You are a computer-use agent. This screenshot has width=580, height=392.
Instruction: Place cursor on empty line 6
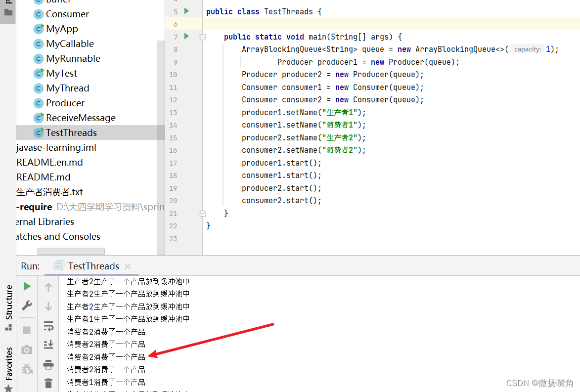[x=391, y=24]
